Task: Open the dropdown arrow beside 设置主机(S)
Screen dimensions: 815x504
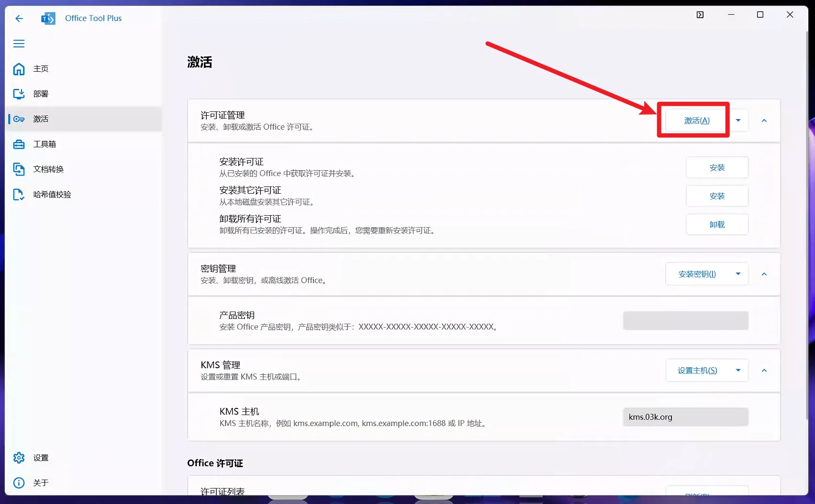Action: 738,371
